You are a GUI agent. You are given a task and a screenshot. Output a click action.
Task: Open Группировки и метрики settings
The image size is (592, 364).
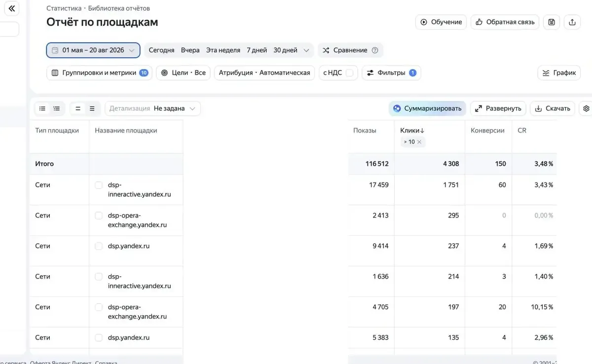click(x=99, y=73)
